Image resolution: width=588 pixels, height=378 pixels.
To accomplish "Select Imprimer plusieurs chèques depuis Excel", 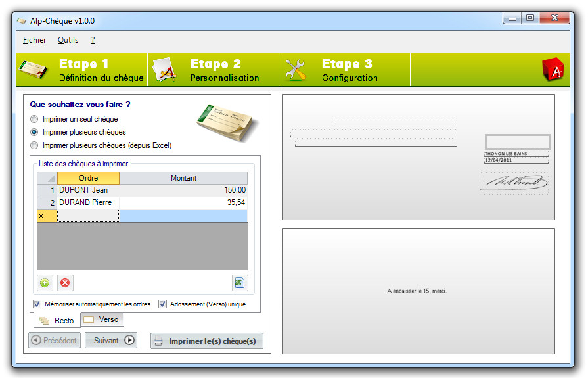I will click(34, 145).
